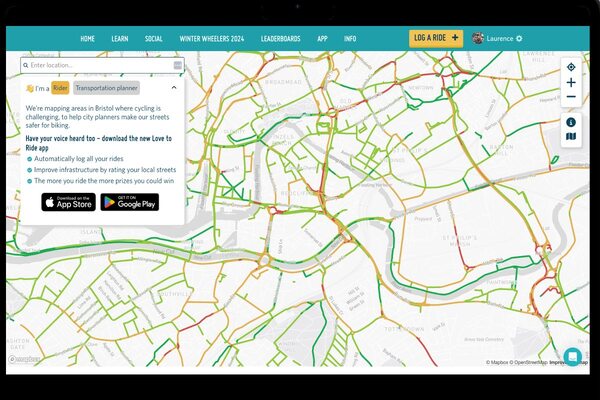Click the search magnifier icon
Viewport: 600px width, 400px height.
pyautogui.click(x=26, y=65)
